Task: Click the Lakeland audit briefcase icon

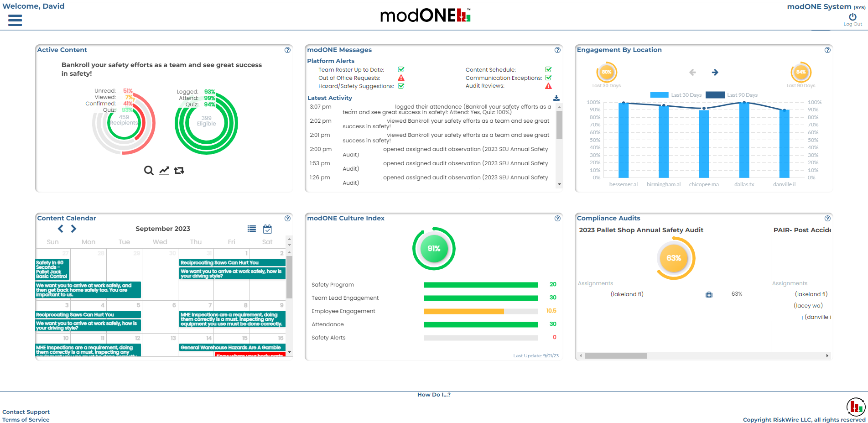Action: click(x=709, y=294)
